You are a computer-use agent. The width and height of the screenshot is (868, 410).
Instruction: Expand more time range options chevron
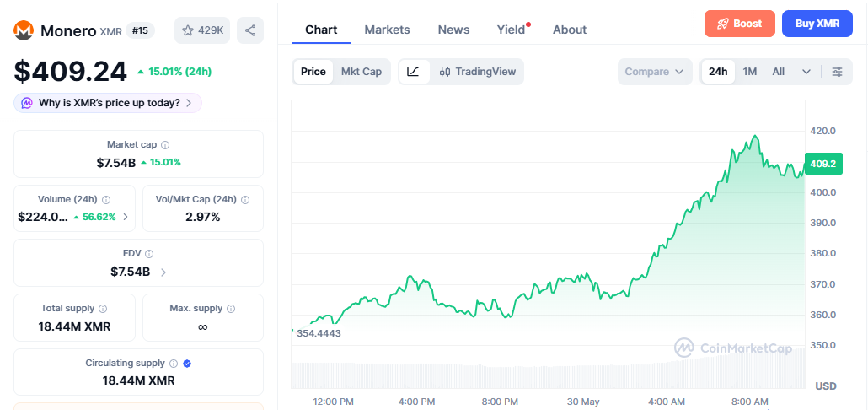(806, 72)
